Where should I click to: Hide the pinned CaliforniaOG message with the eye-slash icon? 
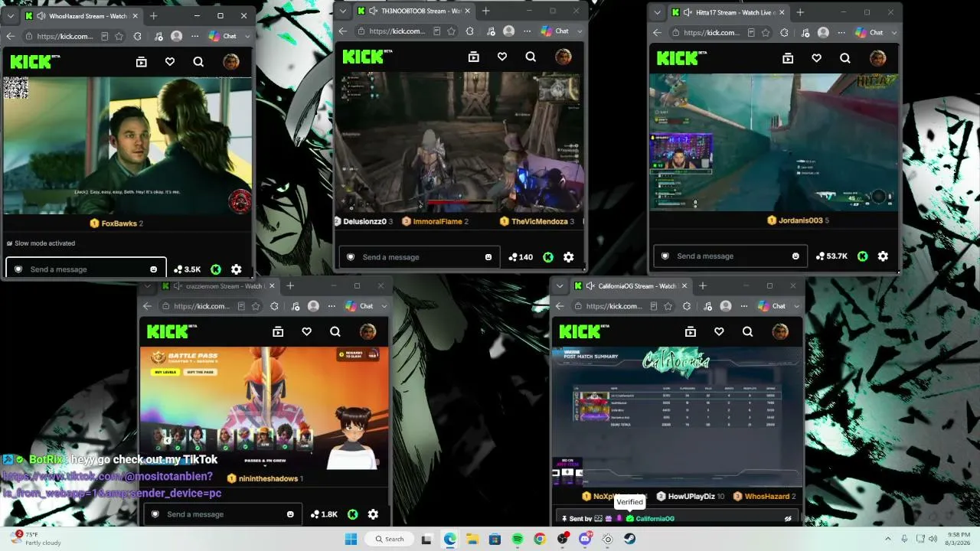pyautogui.click(x=788, y=518)
